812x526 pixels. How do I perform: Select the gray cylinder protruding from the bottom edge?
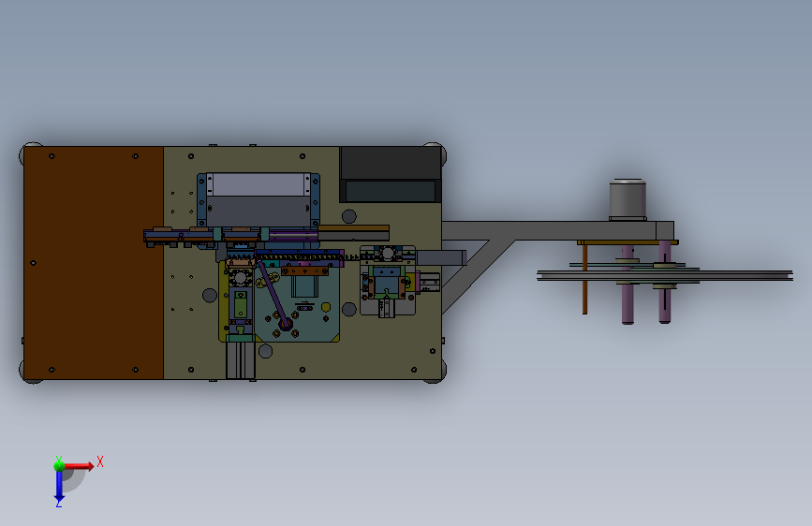[241, 360]
